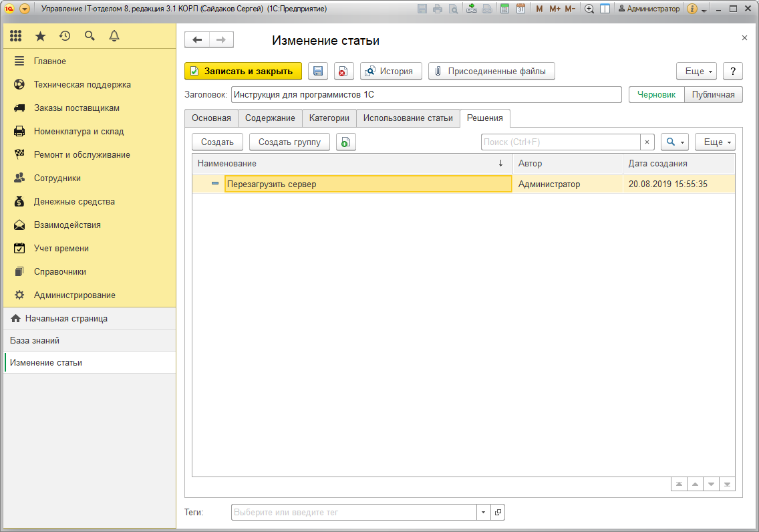Click the Создать button
The image size is (759, 532).
[217, 142]
